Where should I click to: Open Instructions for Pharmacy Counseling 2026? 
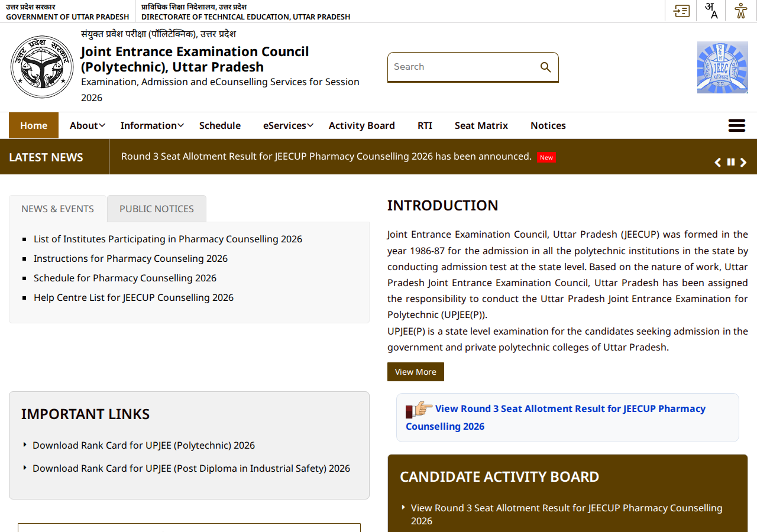click(131, 258)
